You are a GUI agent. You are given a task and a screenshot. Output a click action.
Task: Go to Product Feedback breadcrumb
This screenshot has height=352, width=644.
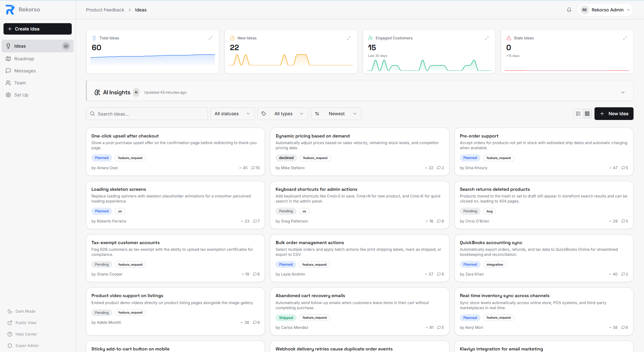click(105, 10)
